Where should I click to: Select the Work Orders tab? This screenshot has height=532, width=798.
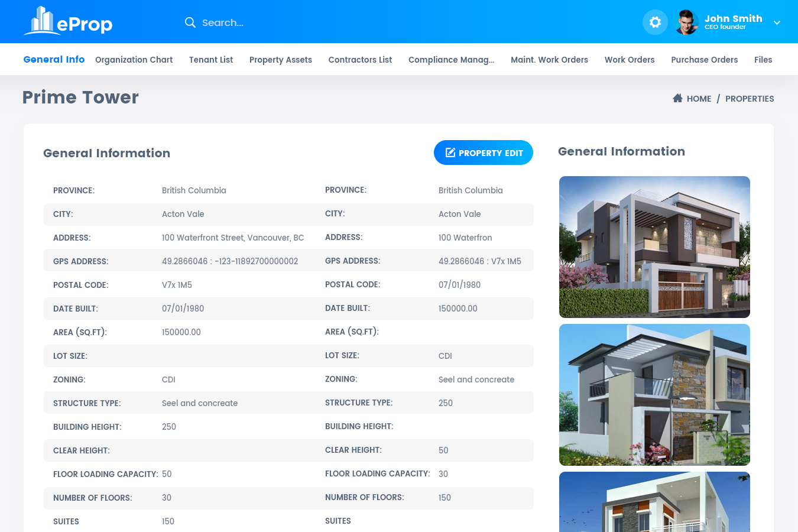click(630, 60)
